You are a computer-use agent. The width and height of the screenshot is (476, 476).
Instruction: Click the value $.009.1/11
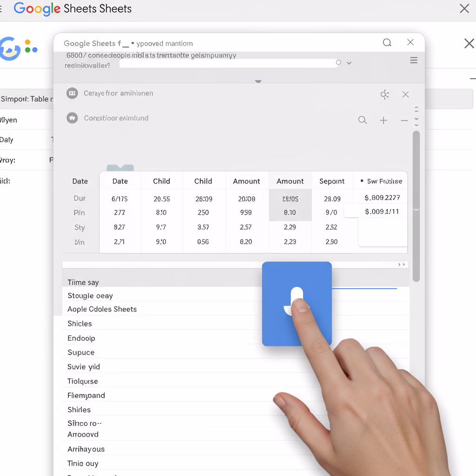click(x=382, y=212)
